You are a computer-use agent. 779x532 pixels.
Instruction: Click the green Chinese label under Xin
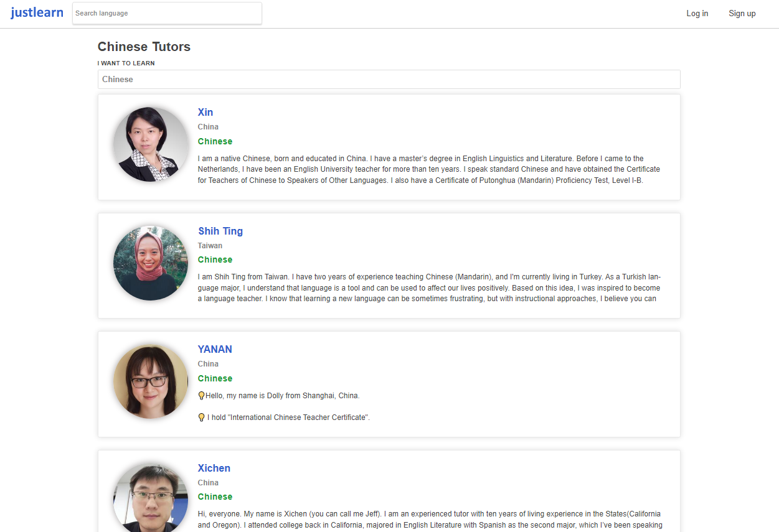point(215,141)
